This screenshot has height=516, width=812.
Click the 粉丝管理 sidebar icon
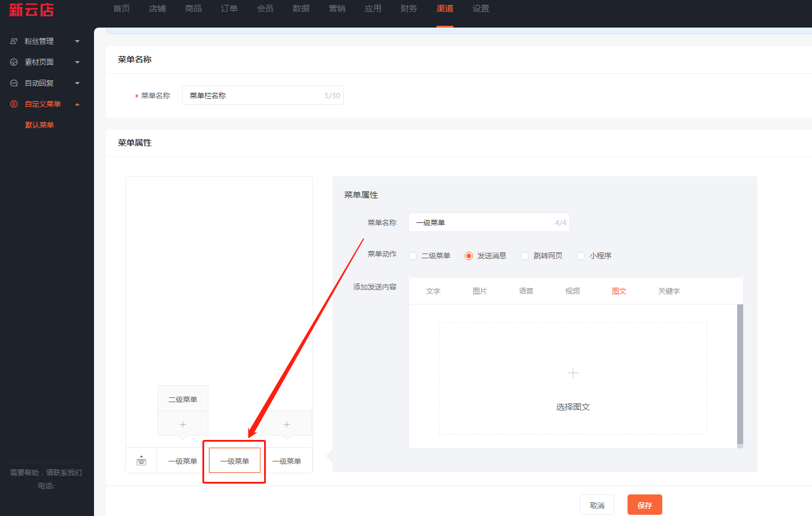(14, 41)
